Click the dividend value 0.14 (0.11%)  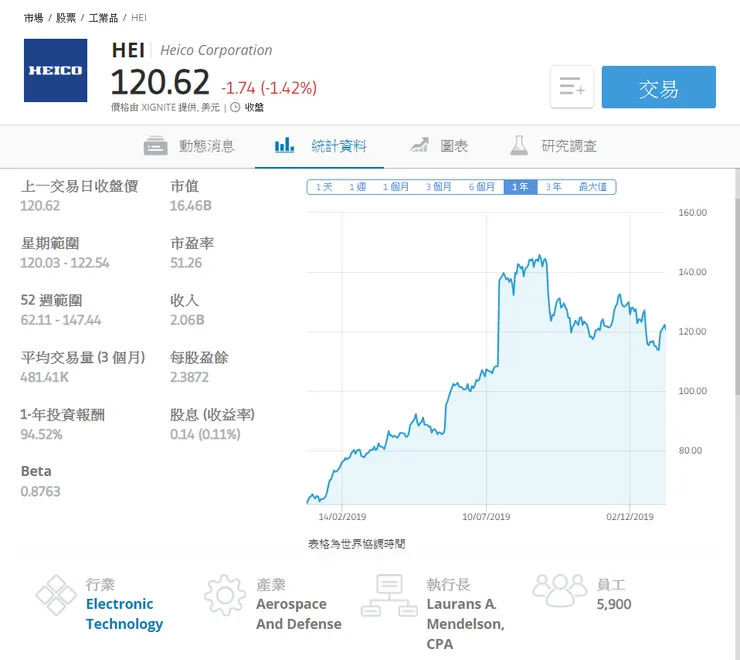(x=205, y=434)
